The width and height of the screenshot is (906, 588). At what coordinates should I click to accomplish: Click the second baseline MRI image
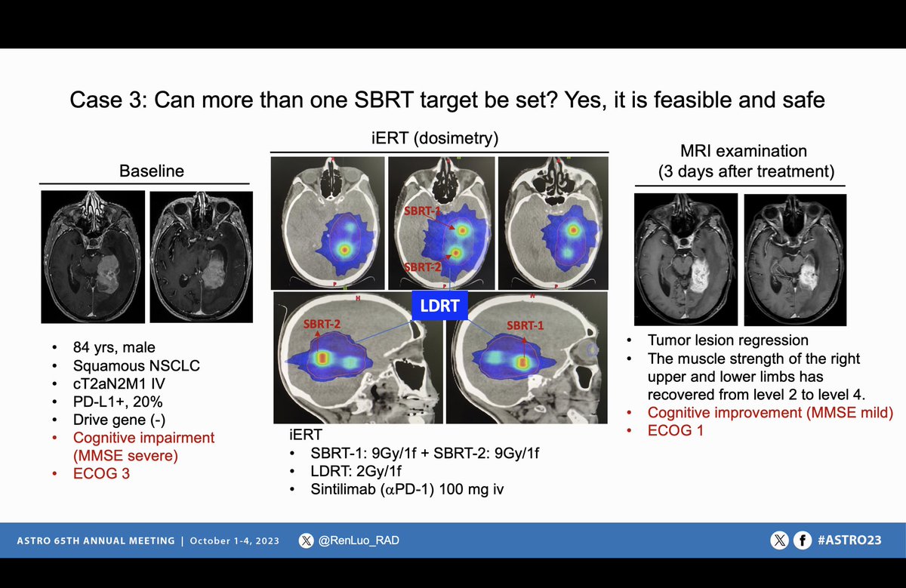pos(200,256)
